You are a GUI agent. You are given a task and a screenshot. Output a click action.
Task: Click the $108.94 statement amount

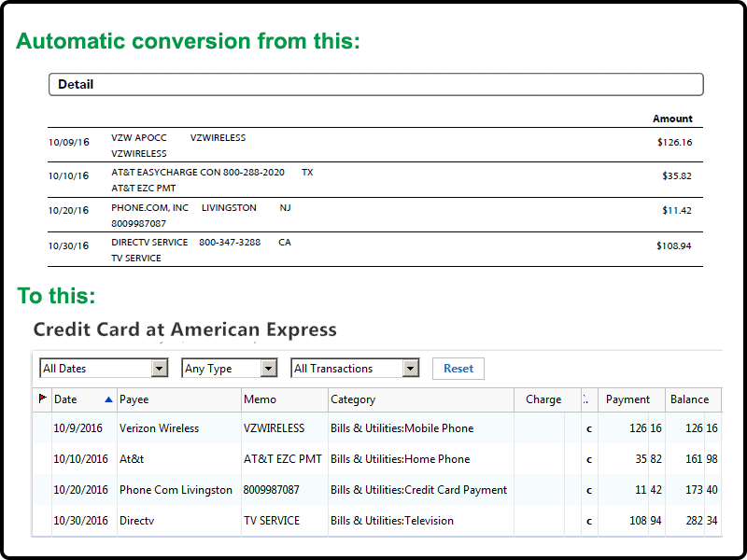point(674,246)
